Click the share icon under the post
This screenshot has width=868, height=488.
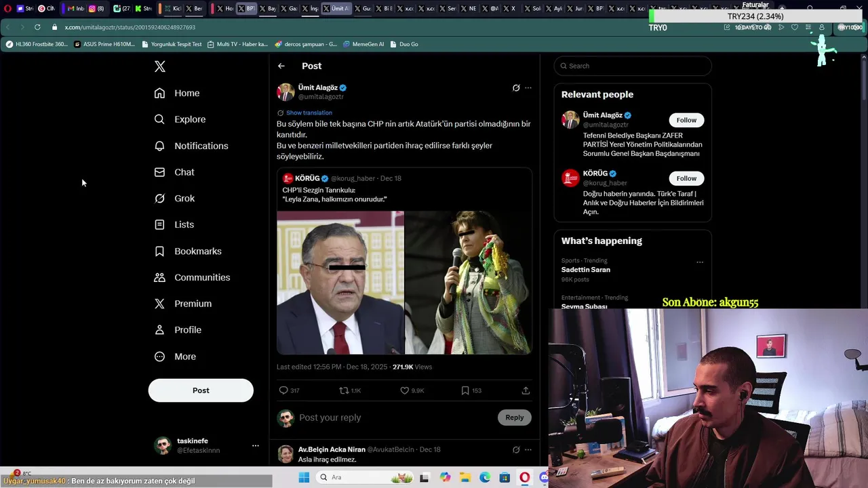coord(526,390)
